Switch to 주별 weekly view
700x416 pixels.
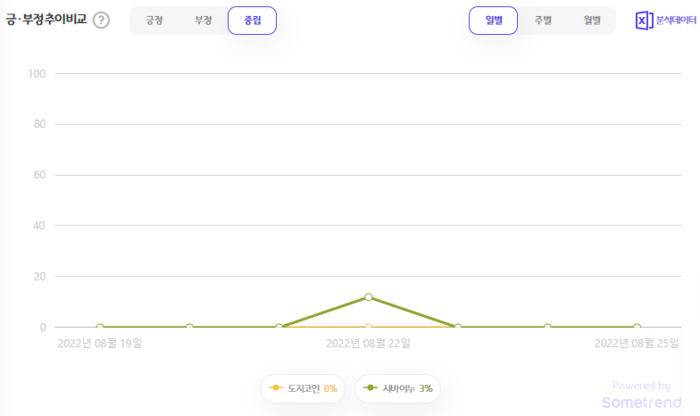point(543,20)
